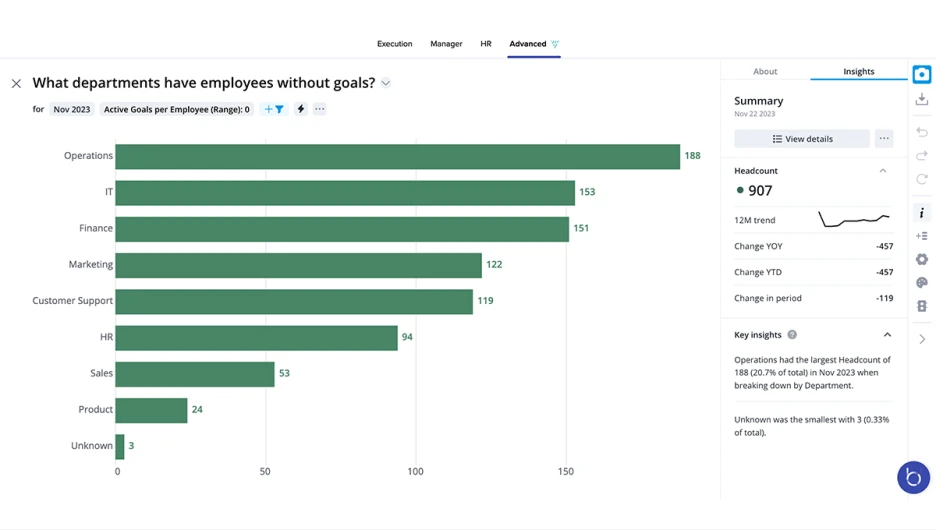Click the undo arrow icon
This screenshot has height=530, width=936.
(x=921, y=132)
